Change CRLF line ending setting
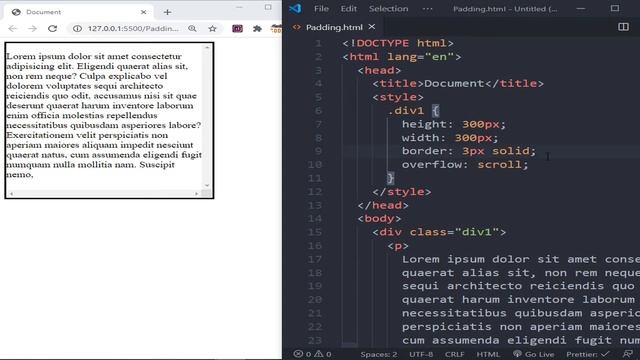Viewport: 640px width, 360px height. [x=454, y=354]
